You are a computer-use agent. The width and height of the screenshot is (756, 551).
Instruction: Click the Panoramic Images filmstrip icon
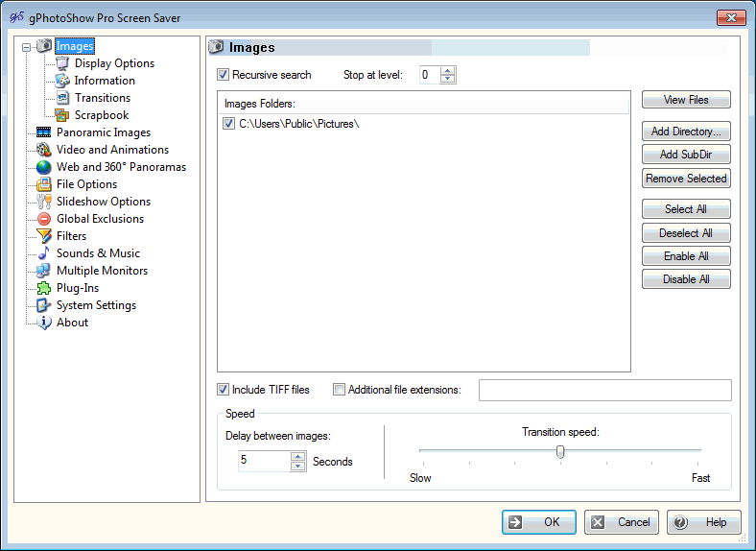point(44,132)
